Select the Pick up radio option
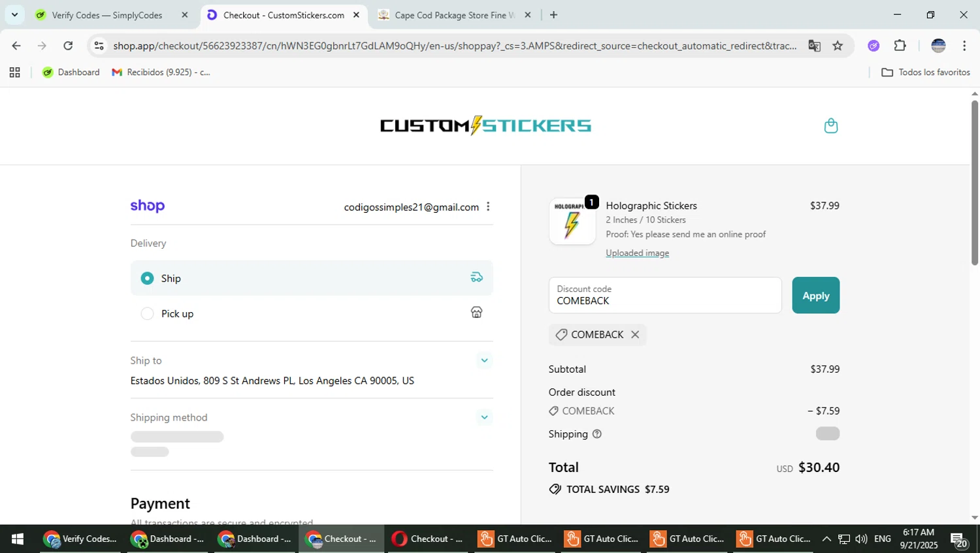The height and width of the screenshot is (553, 980). 148,313
